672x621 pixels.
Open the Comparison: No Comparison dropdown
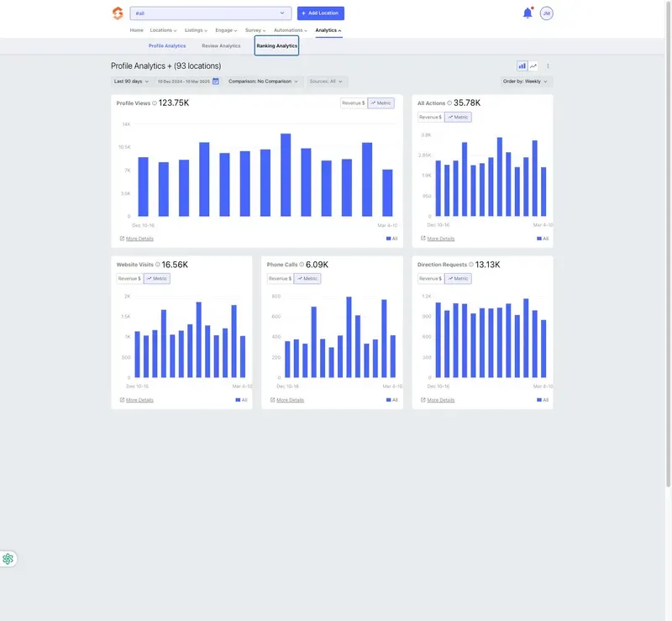tap(263, 81)
